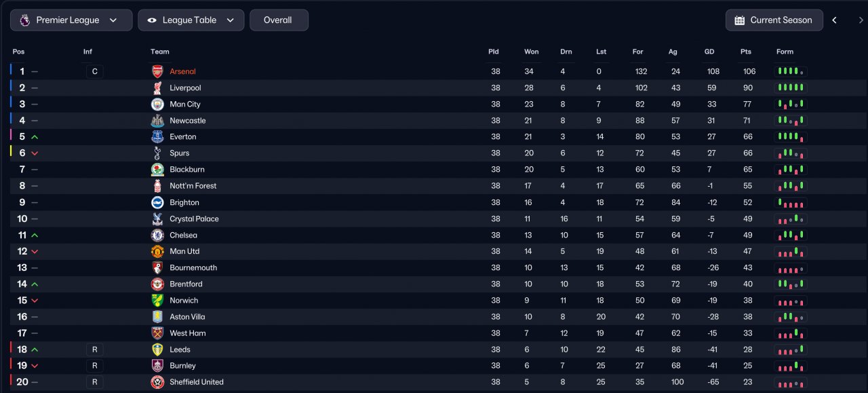Select the Norwich club badge
Screen dimensions: 868x393
[x=157, y=300]
